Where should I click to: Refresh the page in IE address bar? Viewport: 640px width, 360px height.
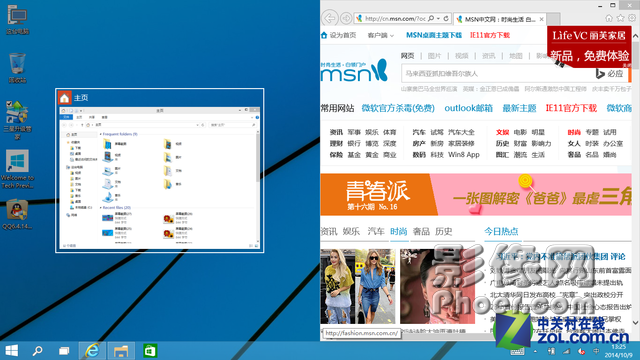pyautogui.click(x=446, y=18)
